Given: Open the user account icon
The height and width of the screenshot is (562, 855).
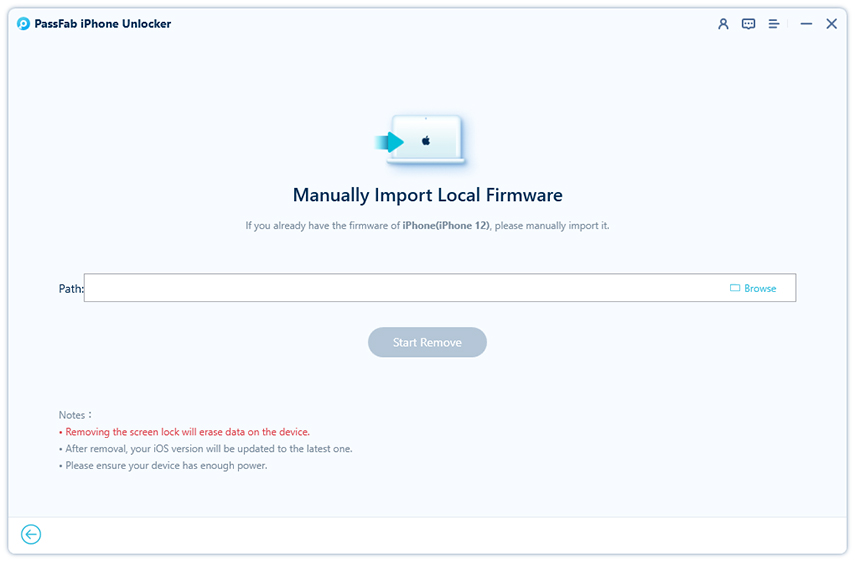Looking at the screenshot, I should (723, 24).
